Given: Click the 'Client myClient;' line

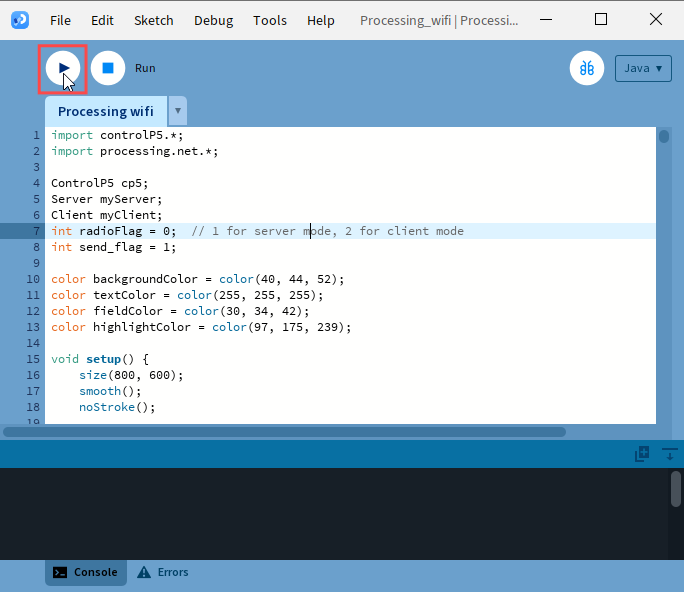Looking at the screenshot, I should tap(106, 215).
